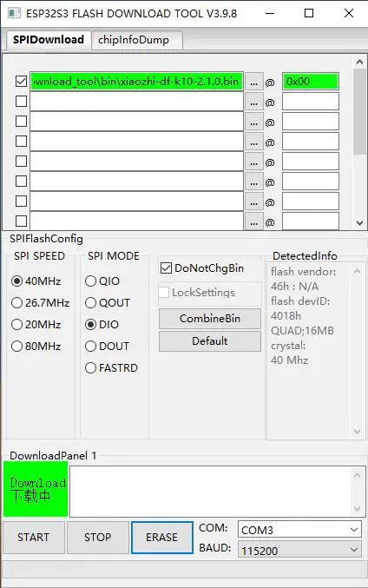Click the ERASE button

tap(162, 538)
